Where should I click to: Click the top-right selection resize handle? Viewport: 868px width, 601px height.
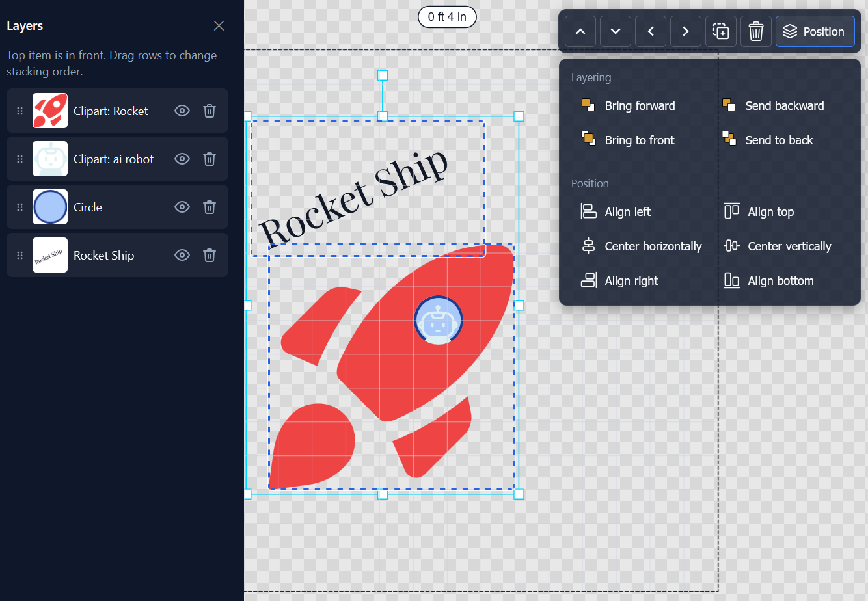519,116
